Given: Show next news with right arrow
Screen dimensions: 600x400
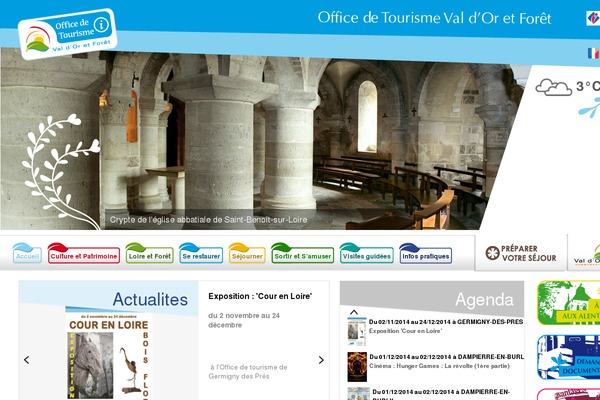Looking at the screenshot, I should (x=321, y=360).
